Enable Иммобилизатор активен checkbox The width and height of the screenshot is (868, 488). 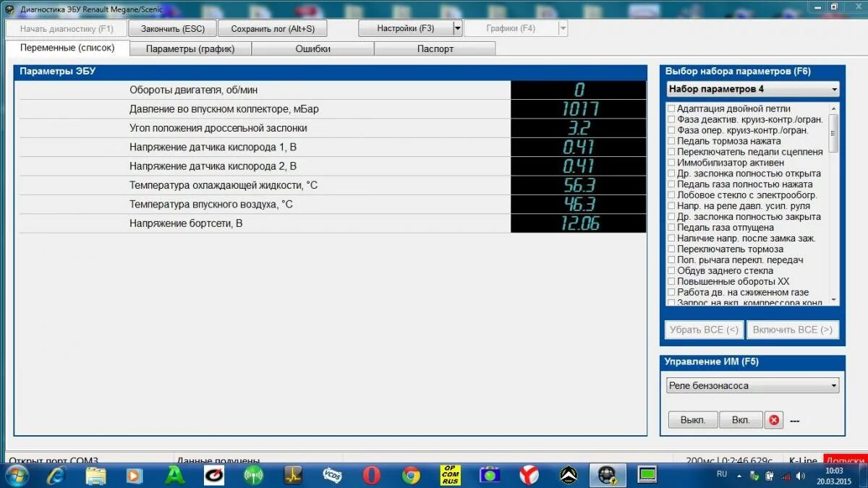click(671, 163)
